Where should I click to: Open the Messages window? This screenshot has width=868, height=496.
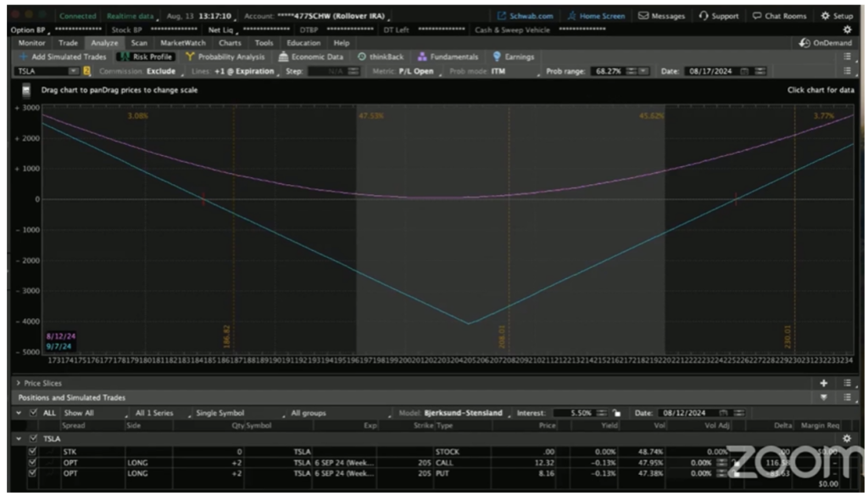pos(661,16)
